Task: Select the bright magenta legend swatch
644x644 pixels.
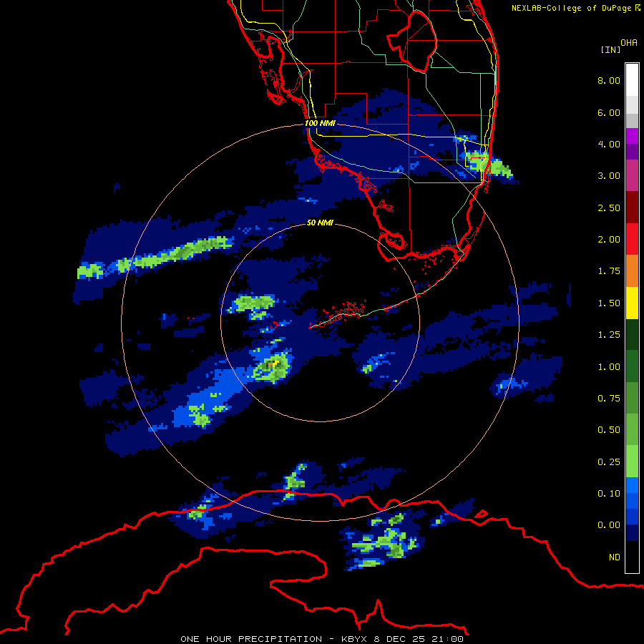Action: click(x=632, y=136)
